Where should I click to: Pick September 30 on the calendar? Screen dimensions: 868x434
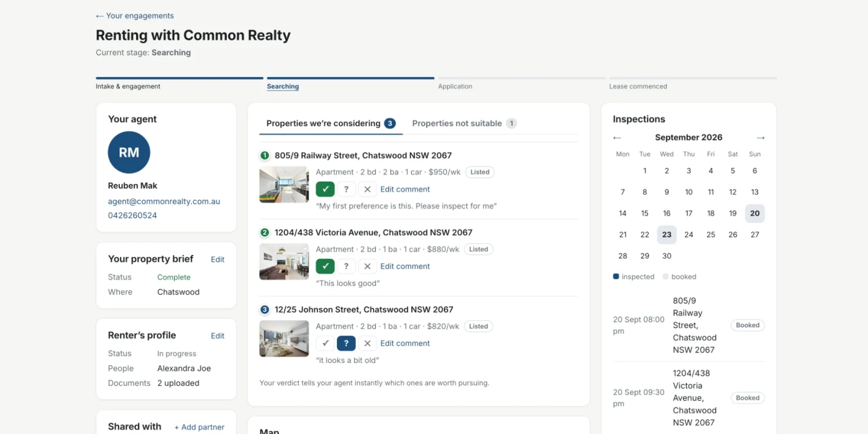(x=667, y=256)
